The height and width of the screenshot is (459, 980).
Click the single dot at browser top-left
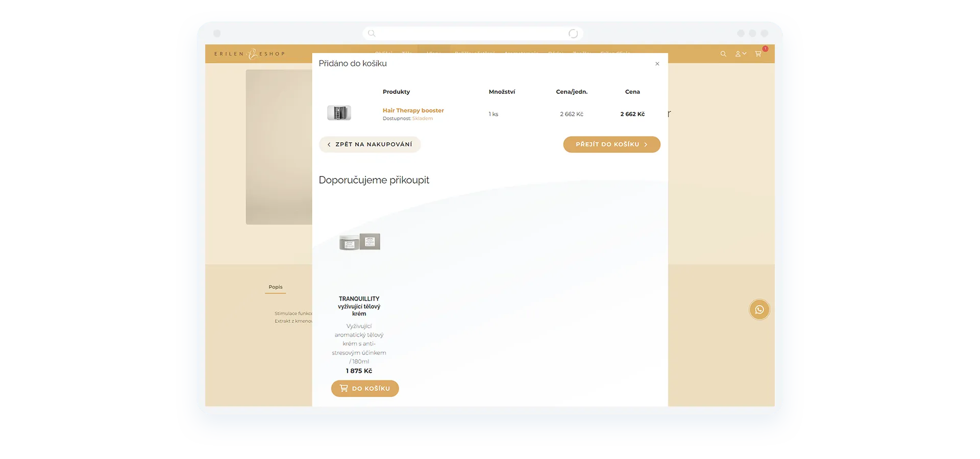(217, 34)
